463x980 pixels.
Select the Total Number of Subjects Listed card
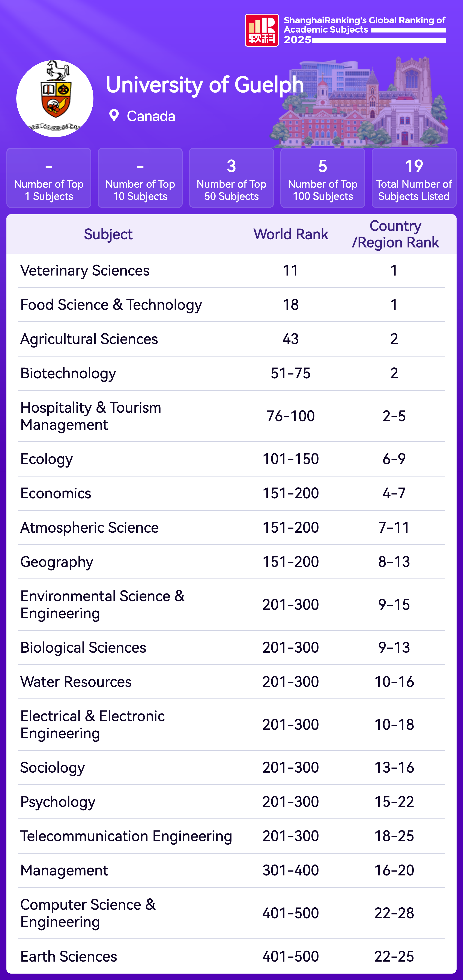point(414,178)
